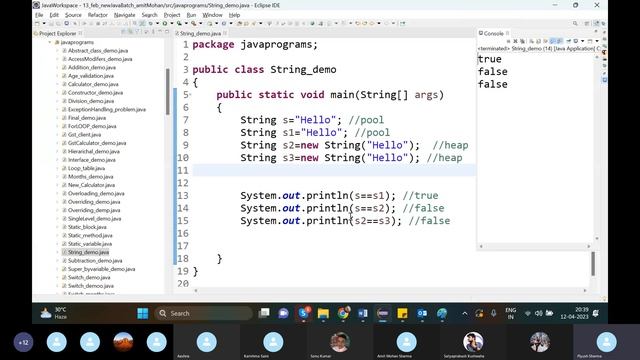
Task: Open Skype from the taskbar
Action: 304,313
